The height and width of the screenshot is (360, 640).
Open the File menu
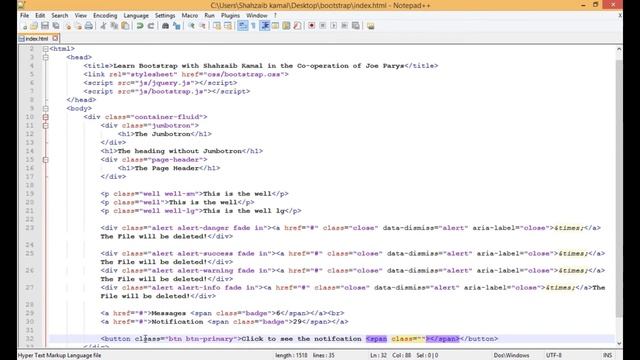pos(24,16)
